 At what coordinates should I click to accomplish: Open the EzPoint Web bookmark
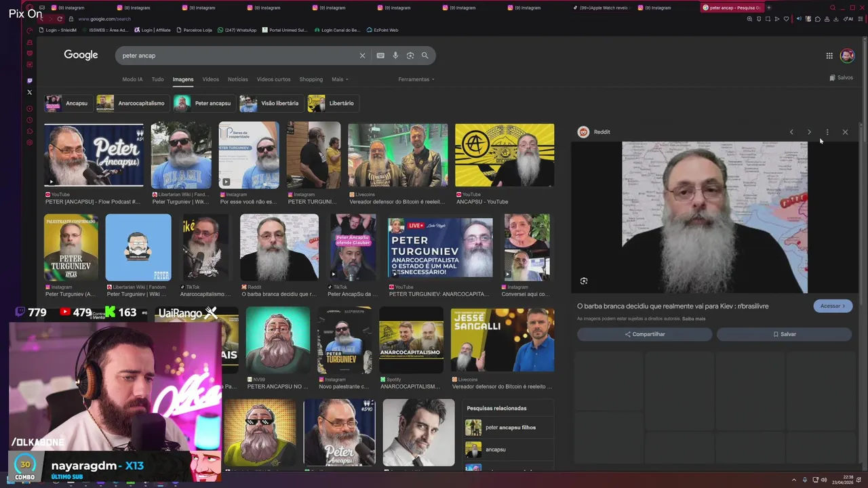tap(382, 30)
